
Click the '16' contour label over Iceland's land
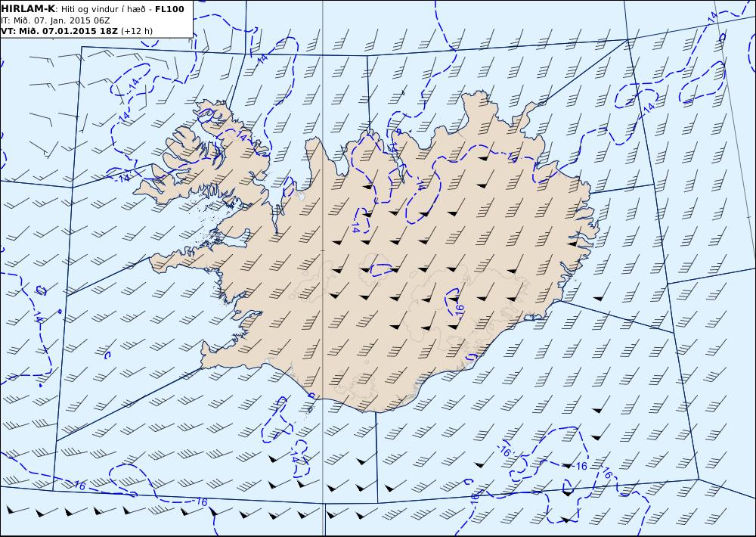pos(460,309)
